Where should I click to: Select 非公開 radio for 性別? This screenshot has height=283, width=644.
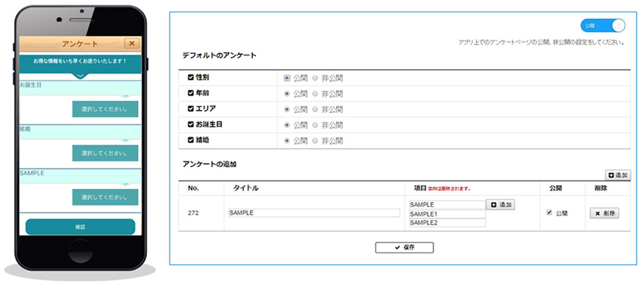(315, 77)
